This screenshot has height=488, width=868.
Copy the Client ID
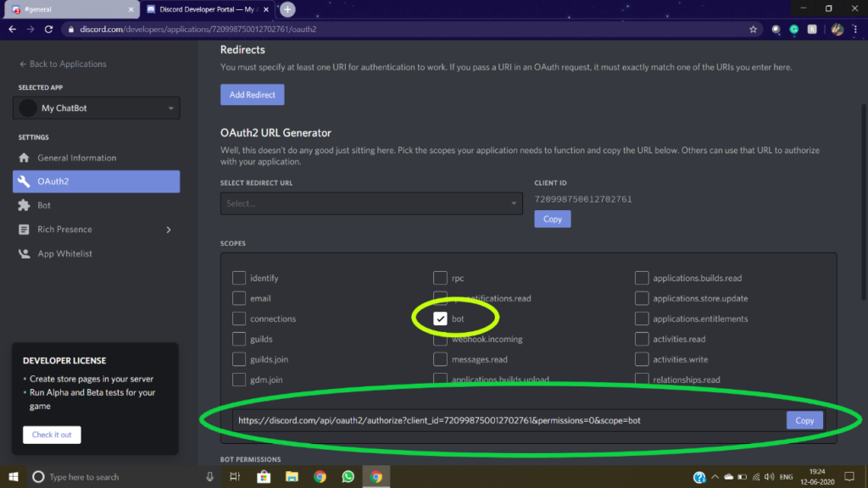pyautogui.click(x=553, y=219)
